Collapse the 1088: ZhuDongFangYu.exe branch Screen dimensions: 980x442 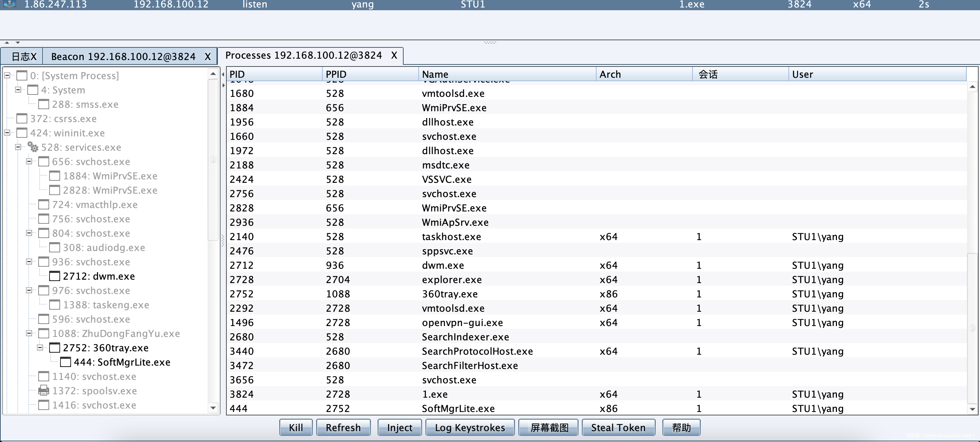(29, 333)
